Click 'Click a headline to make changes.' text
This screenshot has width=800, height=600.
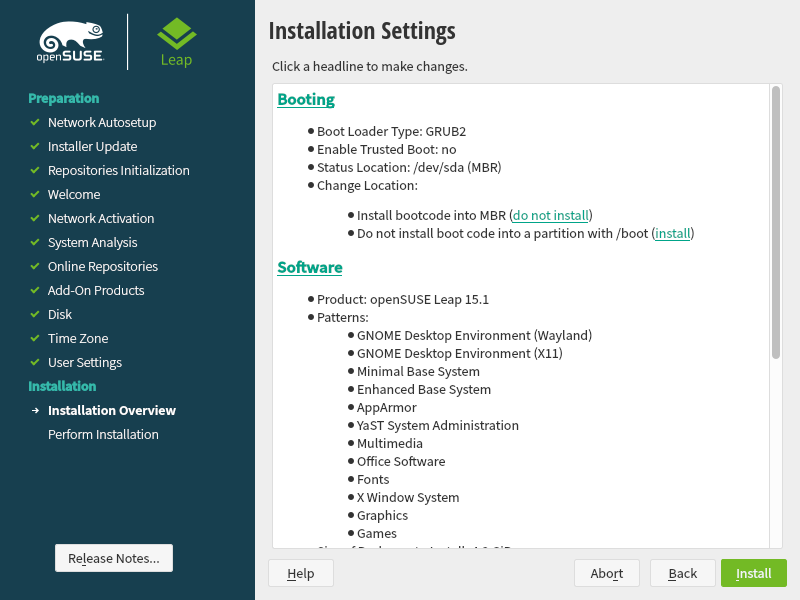[370, 66]
